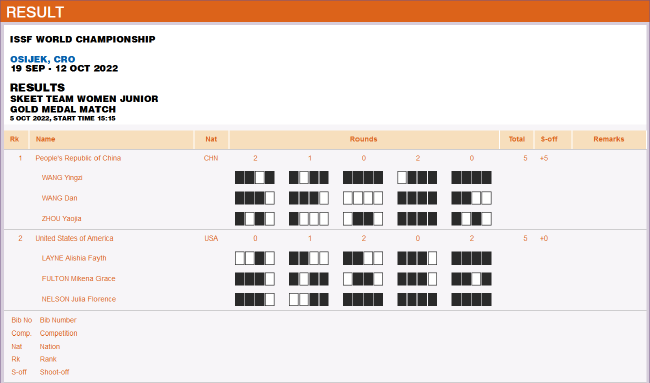Click China's total score of 5
This screenshot has height=383, width=650.
pos(525,158)
